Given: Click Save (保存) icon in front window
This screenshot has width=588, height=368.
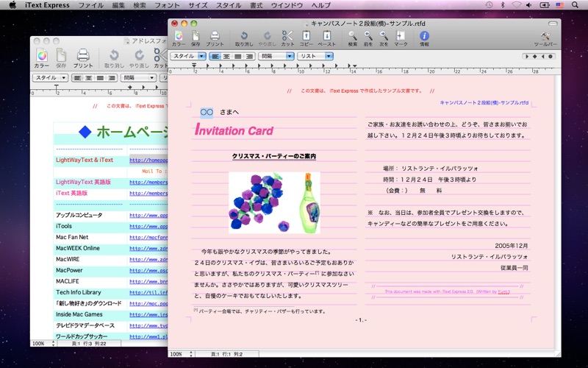Looking at the screenshot, I should click(196, 38).
